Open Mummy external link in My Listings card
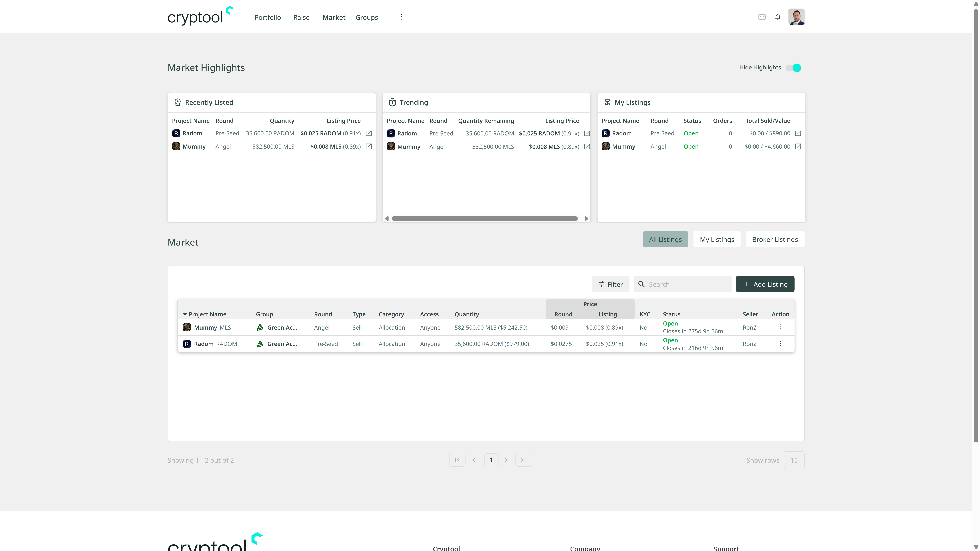 pyautogui.click(x=798, y=146)
